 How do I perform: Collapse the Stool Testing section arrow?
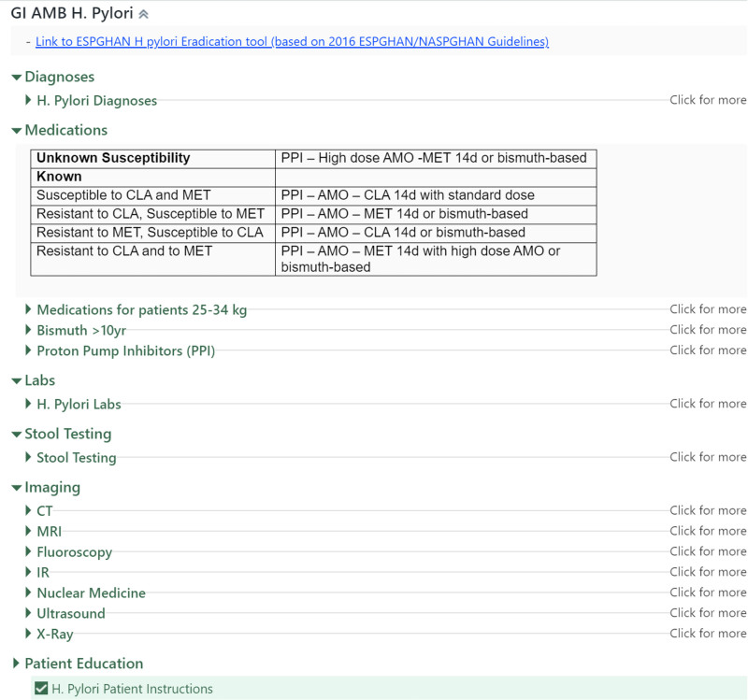(x=17, y=434)
